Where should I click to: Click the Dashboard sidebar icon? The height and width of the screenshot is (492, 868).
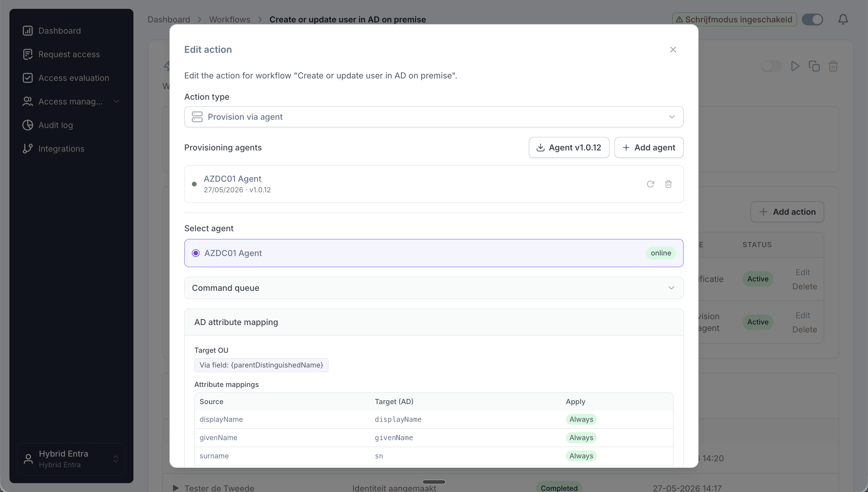[28, 31]
